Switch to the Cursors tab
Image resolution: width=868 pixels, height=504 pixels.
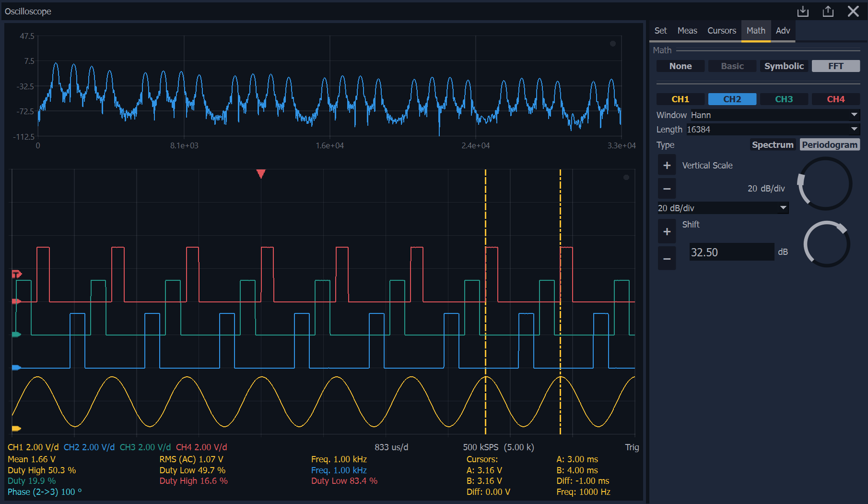(x=721, y=31)
